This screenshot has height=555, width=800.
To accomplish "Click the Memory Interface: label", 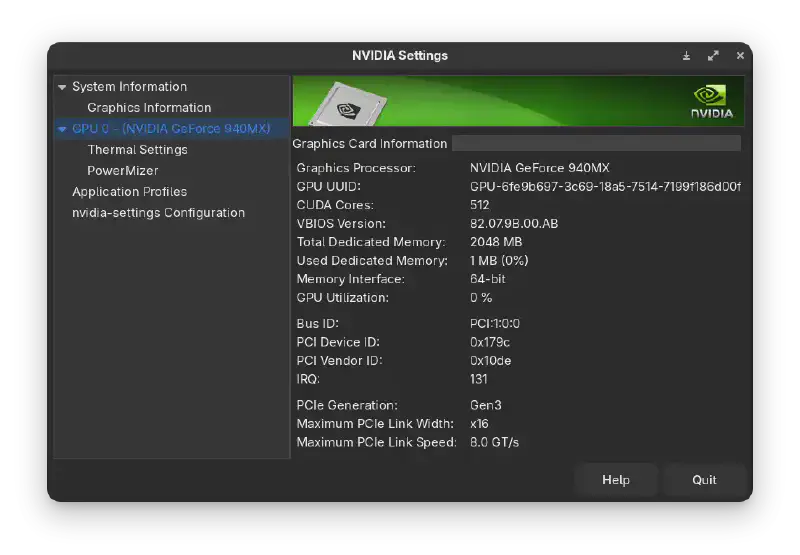I will (x=351, y=279).
